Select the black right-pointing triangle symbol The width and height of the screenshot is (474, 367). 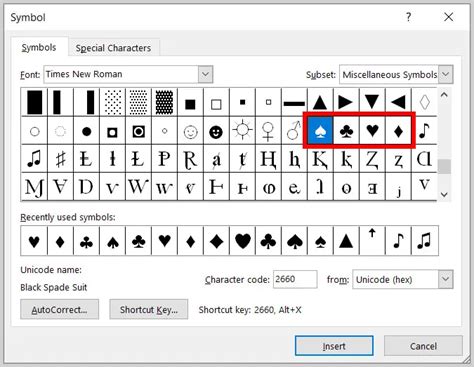point(346,102)
